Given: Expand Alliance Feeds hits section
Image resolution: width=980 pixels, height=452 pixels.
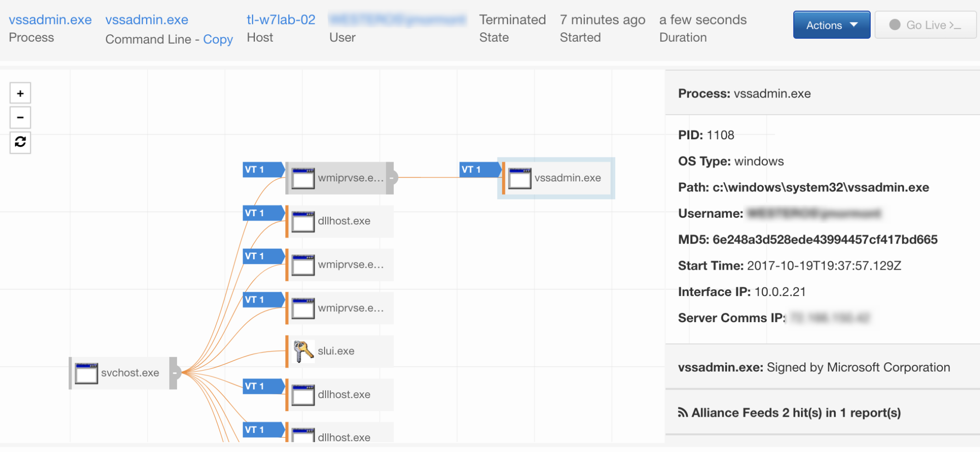Looking at the screenshot, I should point(796,413).
